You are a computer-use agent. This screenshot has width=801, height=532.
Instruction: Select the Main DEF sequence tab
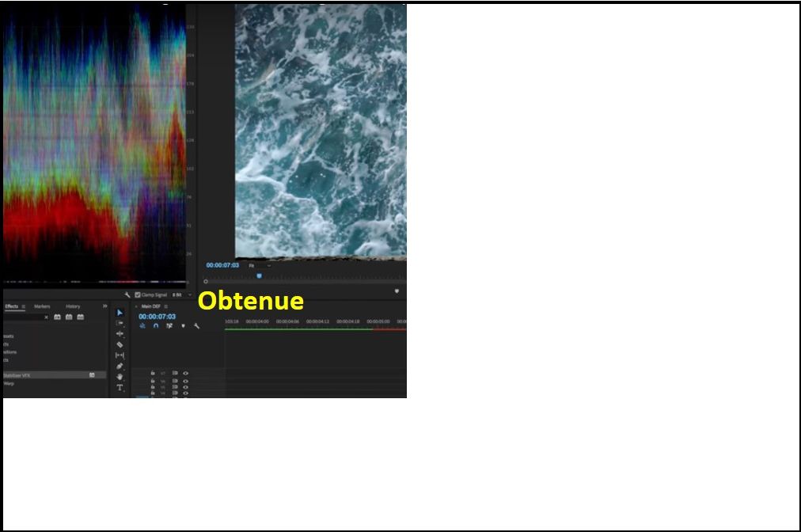point(150,306)
